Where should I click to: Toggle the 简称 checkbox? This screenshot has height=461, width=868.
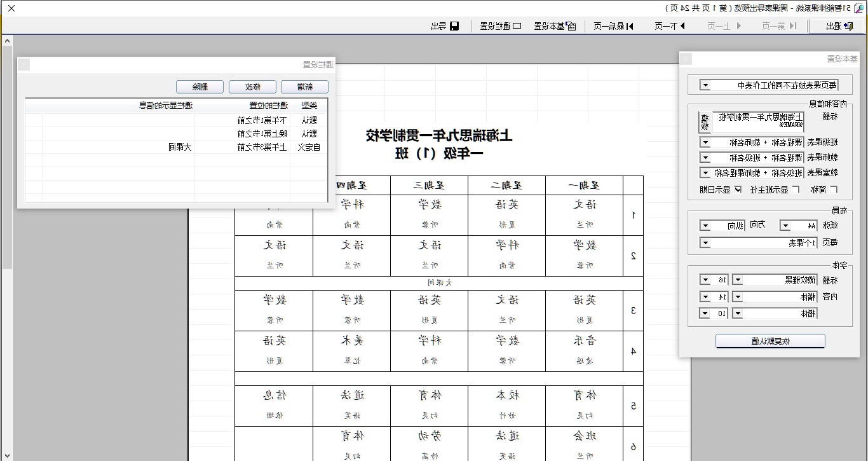(x=834, y=189)
